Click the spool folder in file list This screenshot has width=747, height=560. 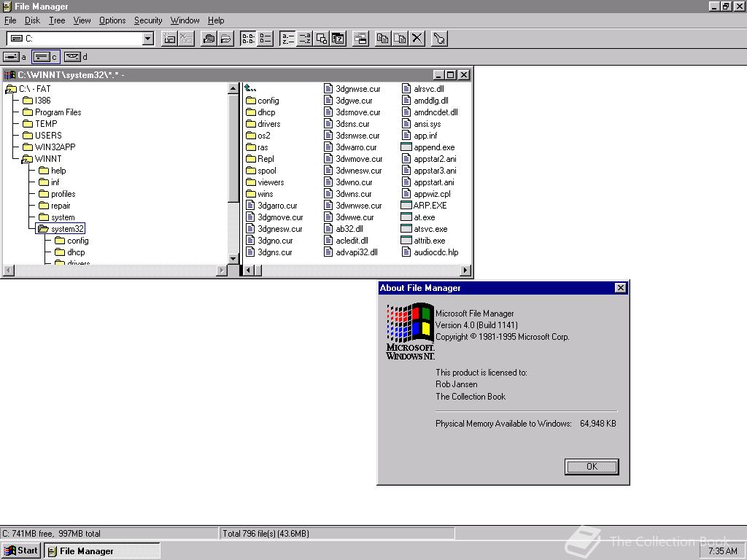(x=261, y=171)
